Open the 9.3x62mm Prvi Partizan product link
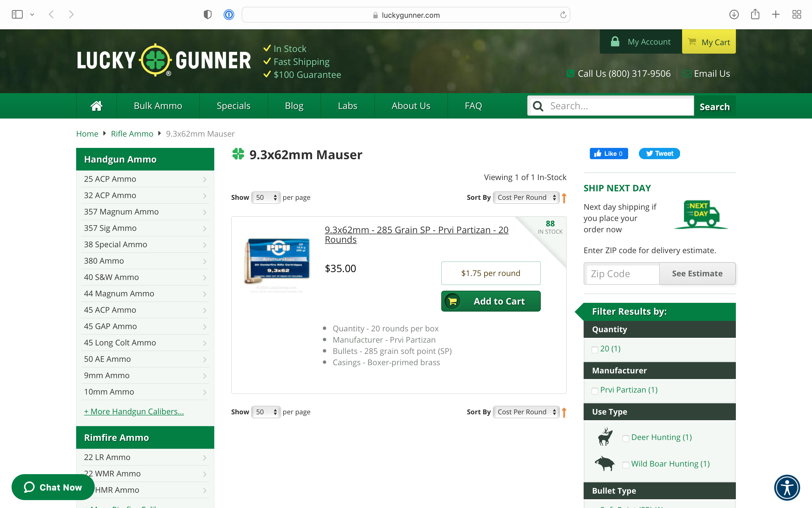 416,235
